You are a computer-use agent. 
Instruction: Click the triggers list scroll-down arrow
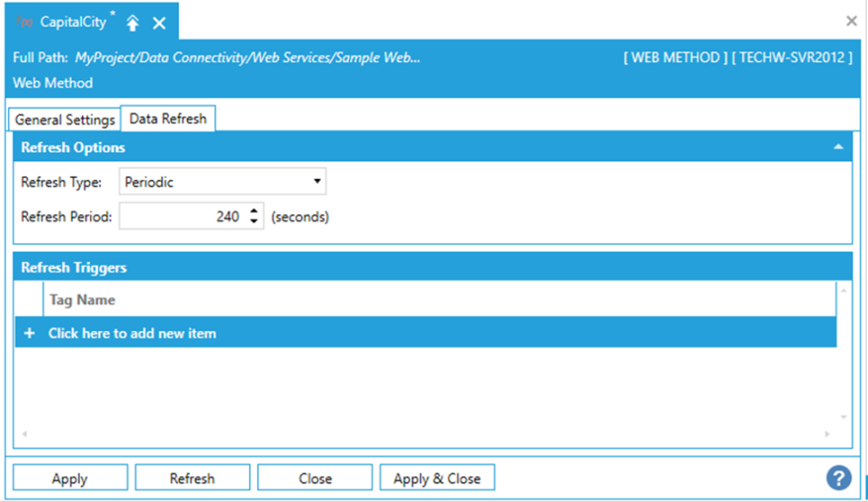843,417
